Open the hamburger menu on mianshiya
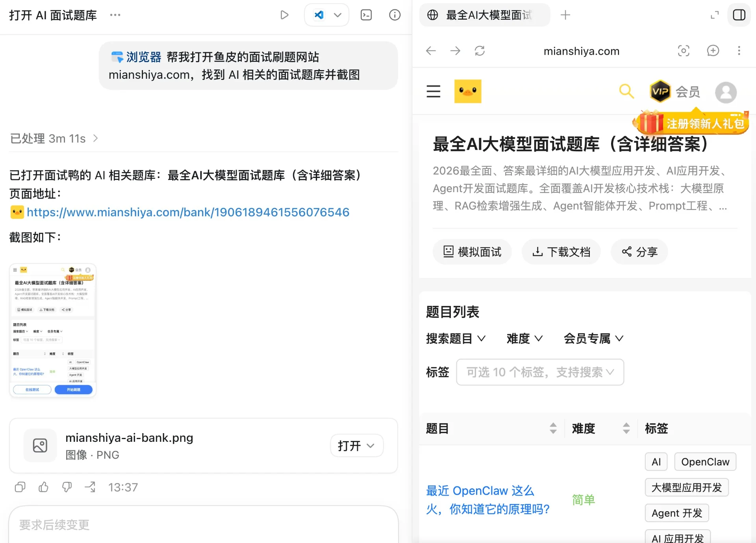Image resolution: width=756 pixels, height=543 pixels. coord(433,91)
